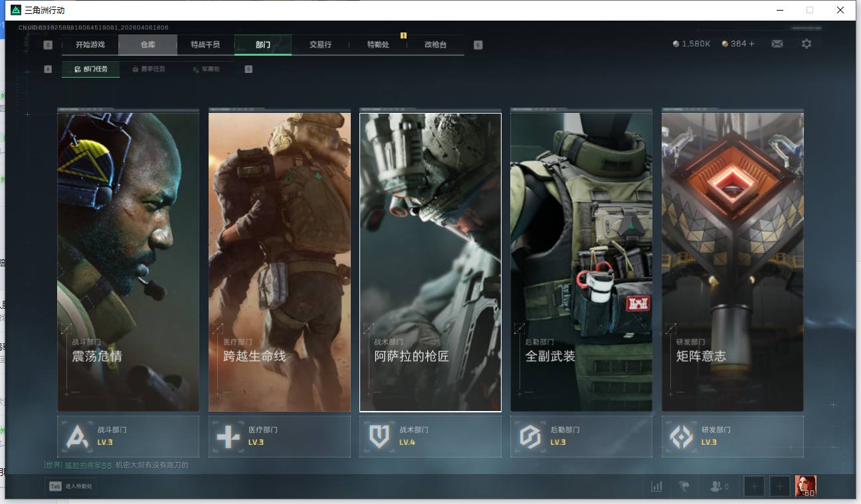The image size is (861, 504).
Task: Click the 后勤部门 hexagon icon
Action: click(530, 436)
